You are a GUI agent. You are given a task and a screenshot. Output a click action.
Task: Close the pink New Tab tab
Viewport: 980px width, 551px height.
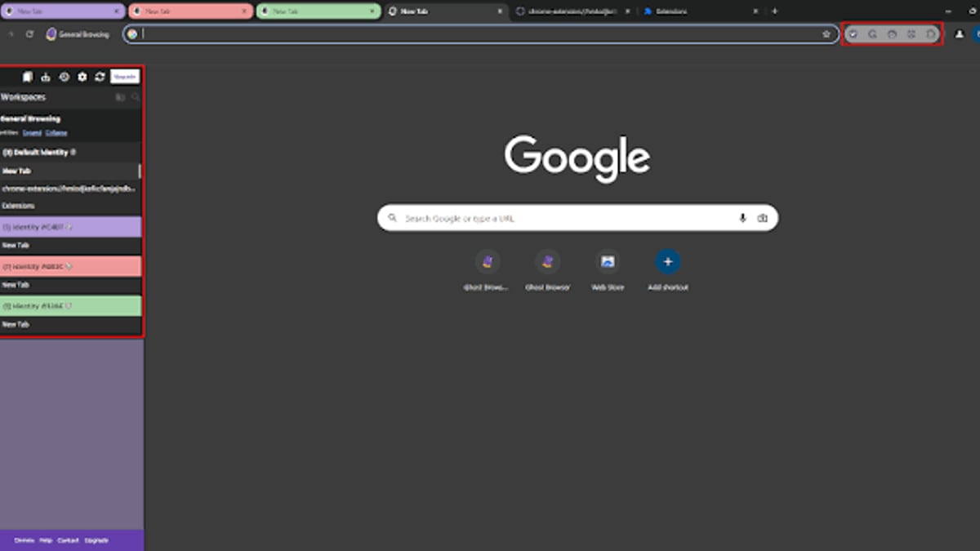tap(243, 11)
